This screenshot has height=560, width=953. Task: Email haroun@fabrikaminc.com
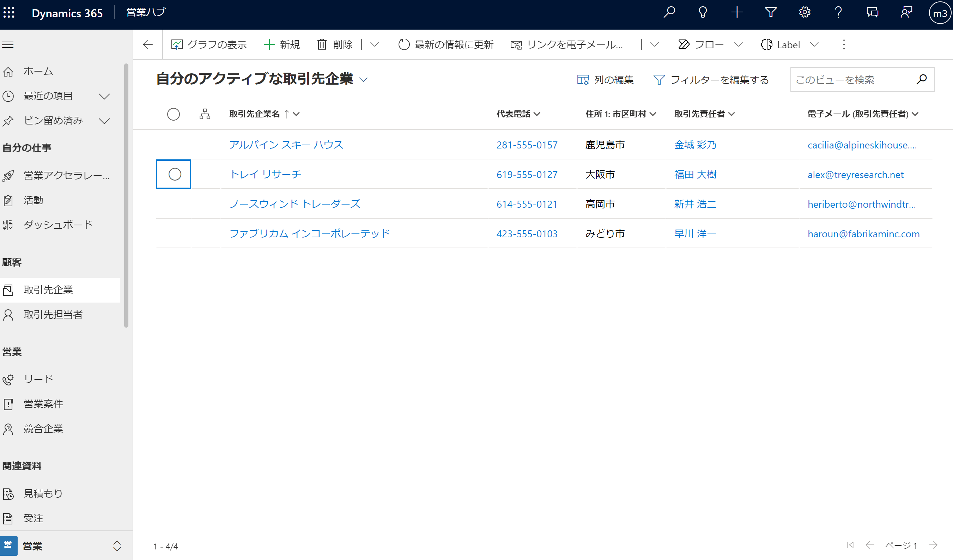(x=863, y=234)
